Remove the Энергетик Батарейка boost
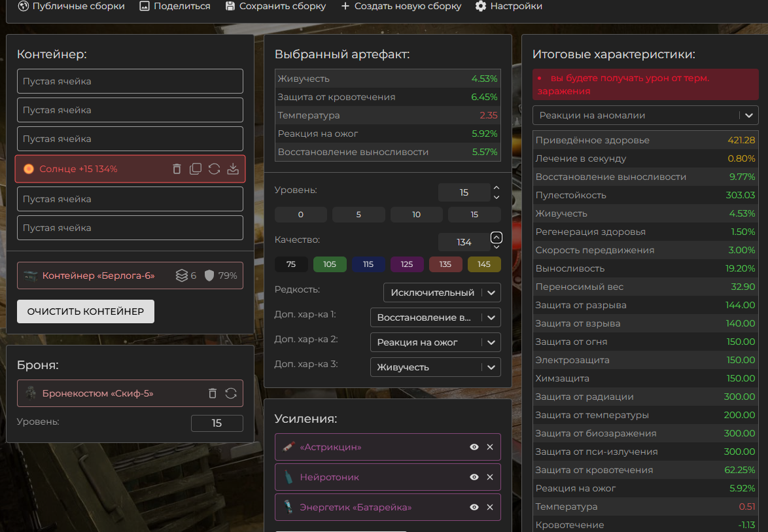The height and width of the screenshot is (532, 768). [490, 507]
